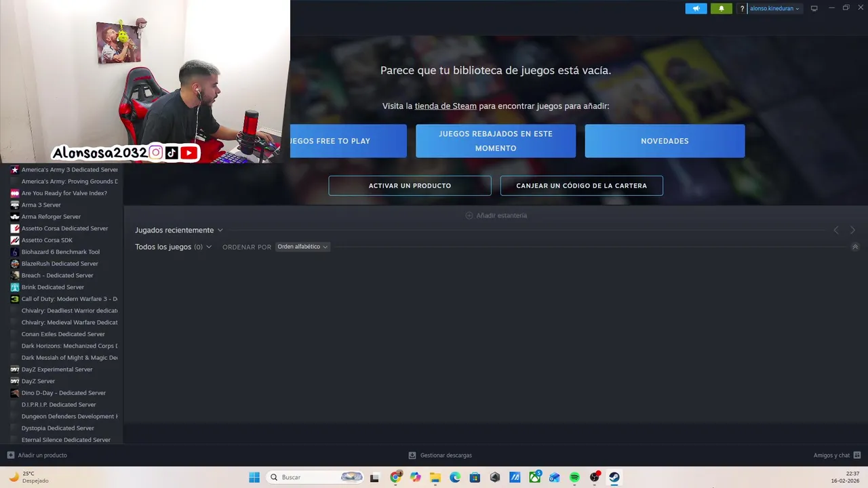Select D.I.P.R.I.P. Dedicated Server
Screen dimensions: 868x488
tap(64, 405)
